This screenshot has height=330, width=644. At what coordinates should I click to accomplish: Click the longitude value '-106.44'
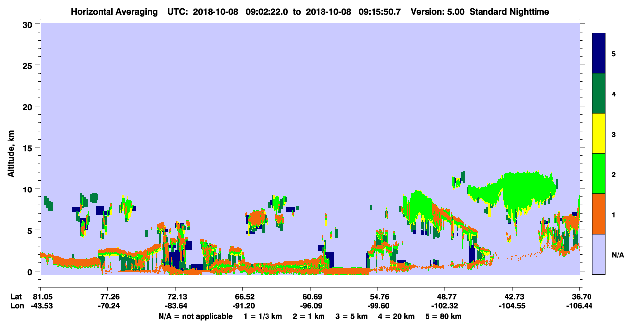[x=579, y=305]
